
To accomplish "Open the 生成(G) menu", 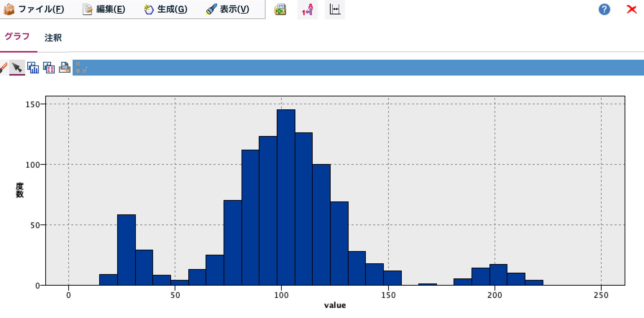I will click(166, 9).
